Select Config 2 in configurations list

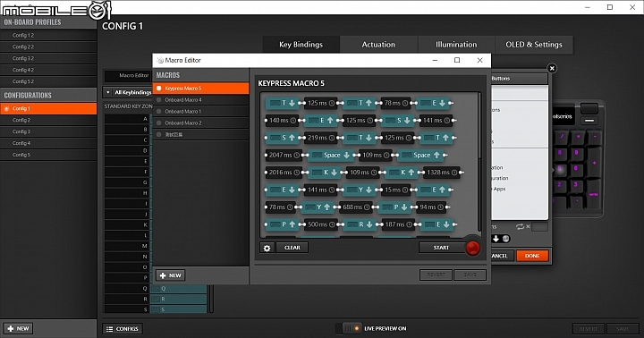pos(48,120)
